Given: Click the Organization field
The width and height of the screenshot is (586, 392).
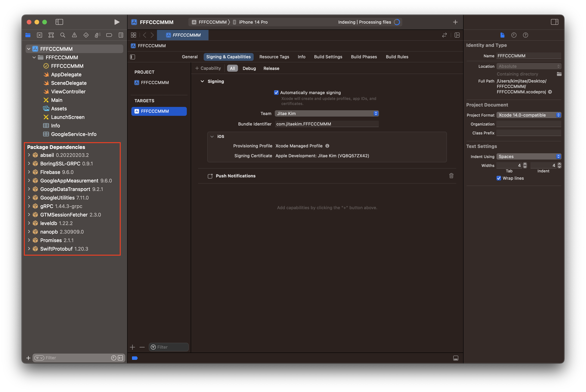Looking at the screenshot, I should 528,124.
